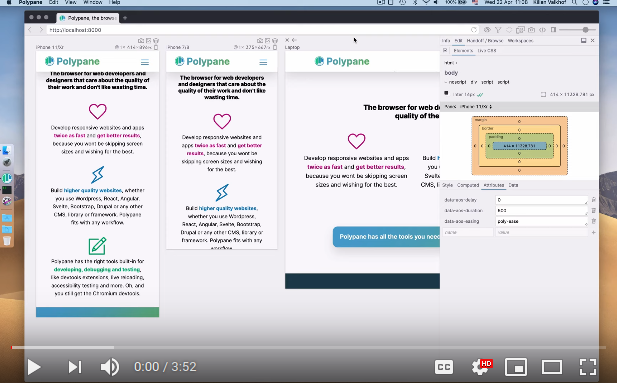Mute the video volume
This screenshot has height=383, width=617.
[109, 367]
